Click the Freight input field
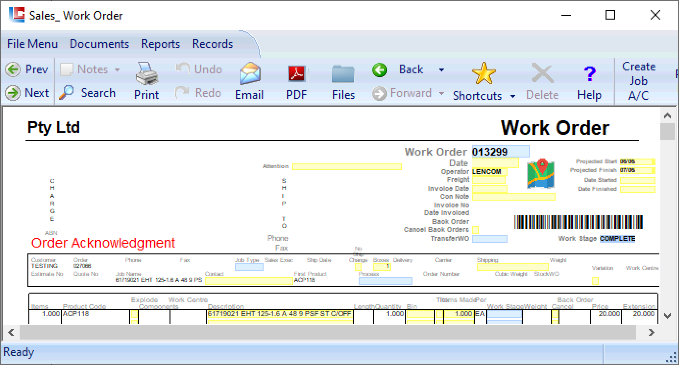679x365 pixels. pyautogui.click(x=489, y=180)
